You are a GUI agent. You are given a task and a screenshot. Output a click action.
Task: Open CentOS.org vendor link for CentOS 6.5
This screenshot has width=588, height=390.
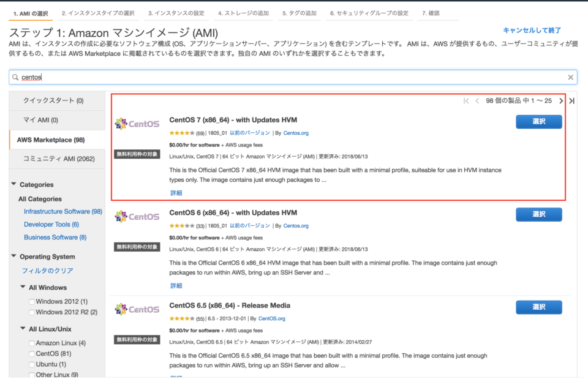click(272, 319)
